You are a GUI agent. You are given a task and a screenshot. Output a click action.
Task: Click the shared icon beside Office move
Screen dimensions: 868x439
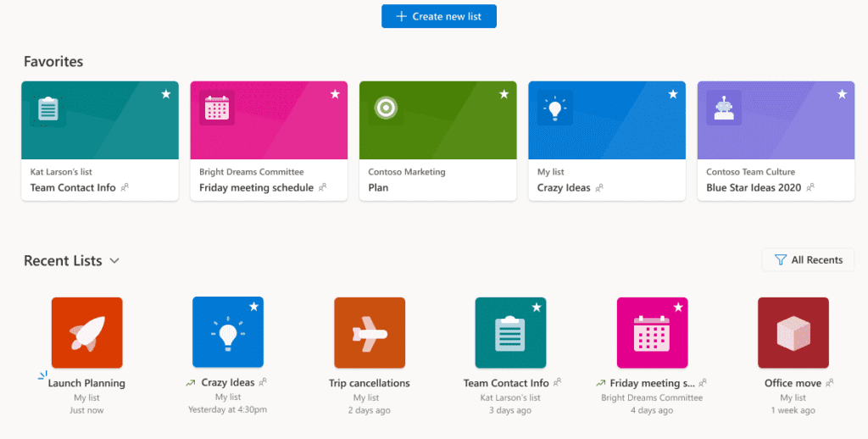(x=829, y=382)
